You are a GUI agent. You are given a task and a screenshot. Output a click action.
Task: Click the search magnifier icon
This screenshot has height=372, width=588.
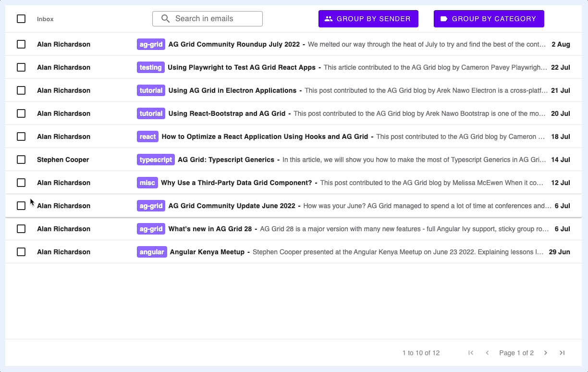click(166, 18)
